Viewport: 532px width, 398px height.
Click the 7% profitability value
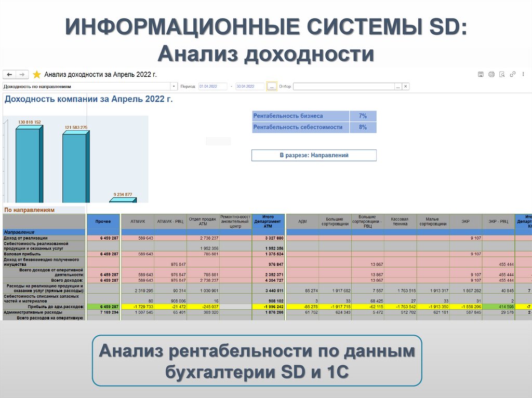coord(363,116)
